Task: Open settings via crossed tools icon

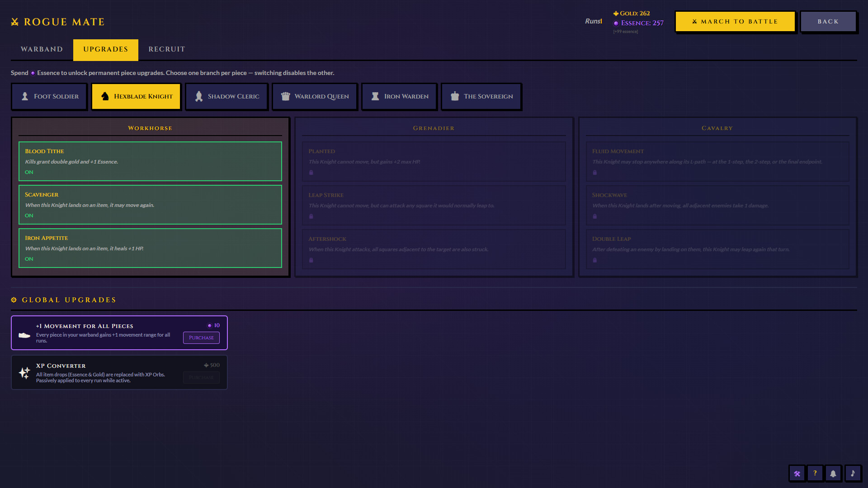Action: coord(797,473)
